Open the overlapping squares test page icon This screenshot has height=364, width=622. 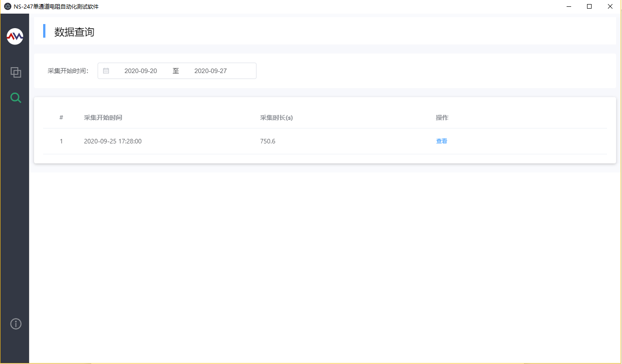coord(16,72)
